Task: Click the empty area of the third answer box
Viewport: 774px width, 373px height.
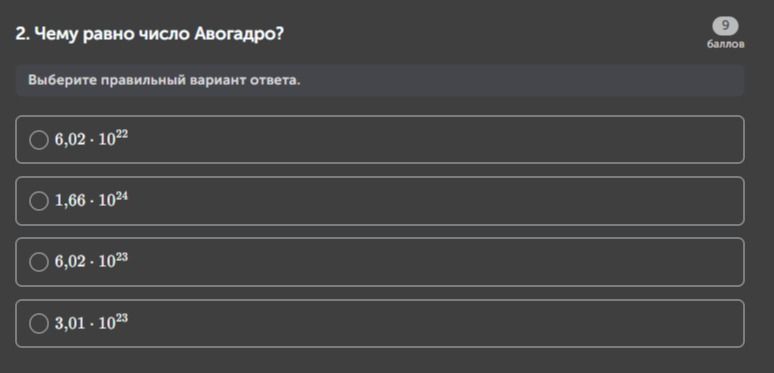Action: 434,262
